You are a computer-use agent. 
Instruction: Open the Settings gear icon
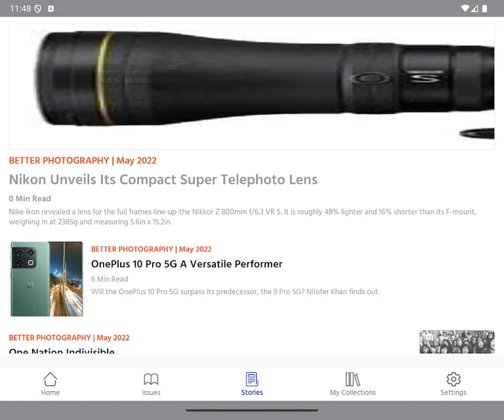[453, 379]
